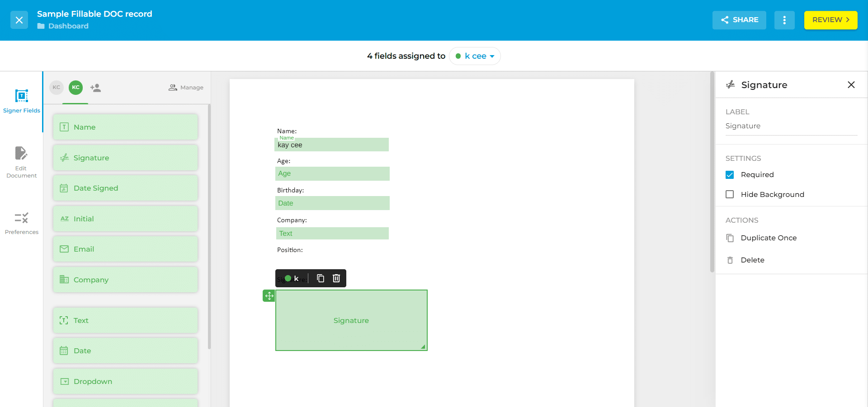This screenshot has height=407, width=868.
Task: Click the Edit Document pencil icon
Action: [21, 153]
